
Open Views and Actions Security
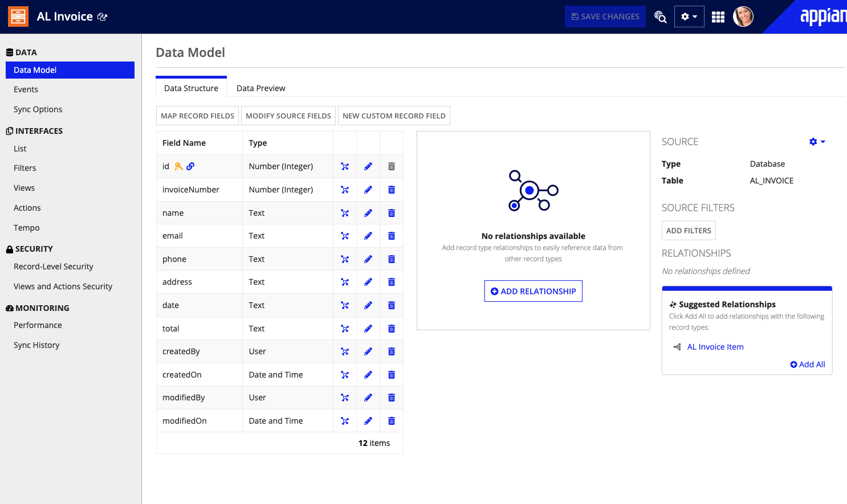pos(63,286)
